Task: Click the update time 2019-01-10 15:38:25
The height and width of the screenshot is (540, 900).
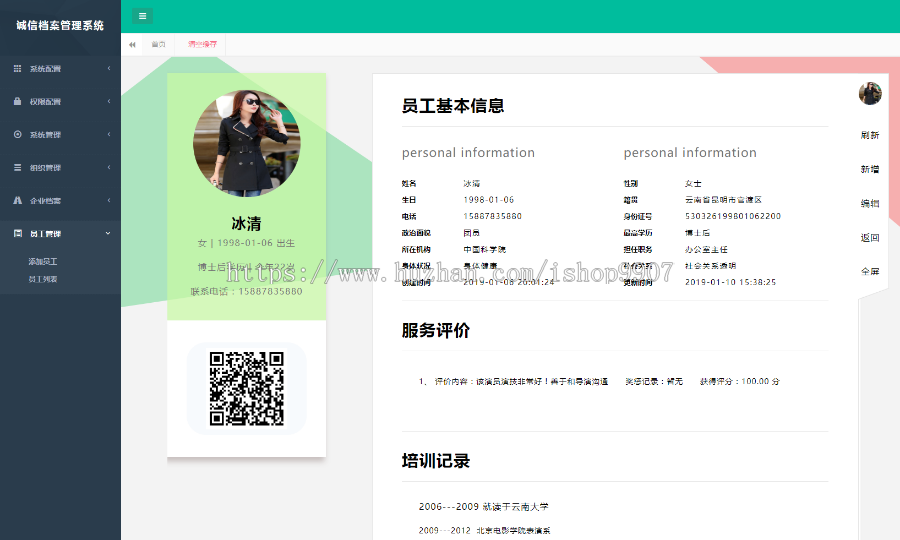Action: (731, 282)
